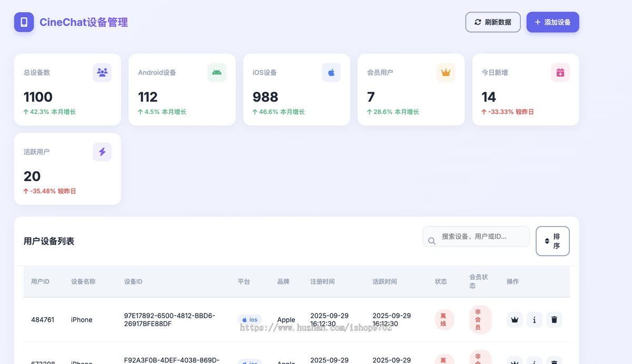This screenshot has width=632, height=364.
Task: Click the 离线 status badge for 484761
Action: (x=444, y=320)
